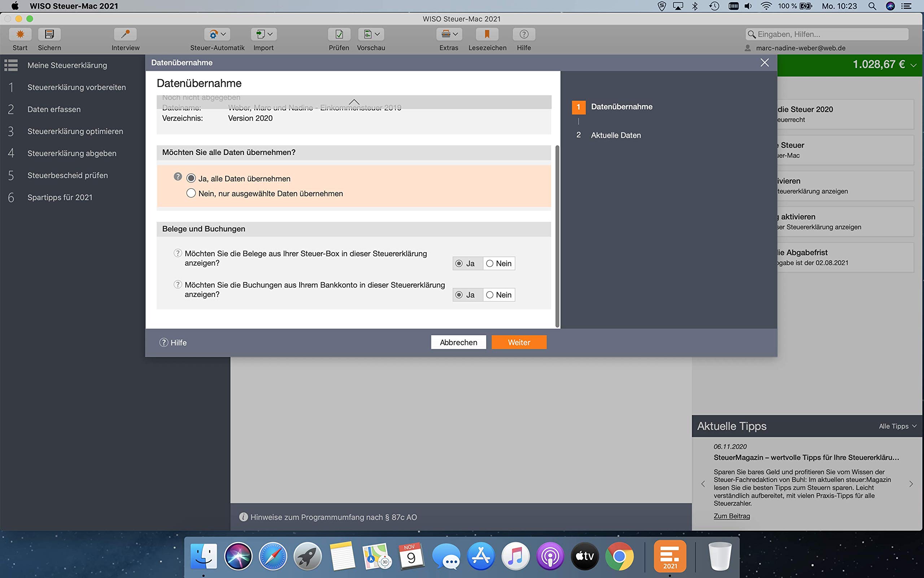Open the Time Machine menu bar icon

pyautogui.click(x=714, y=6)
